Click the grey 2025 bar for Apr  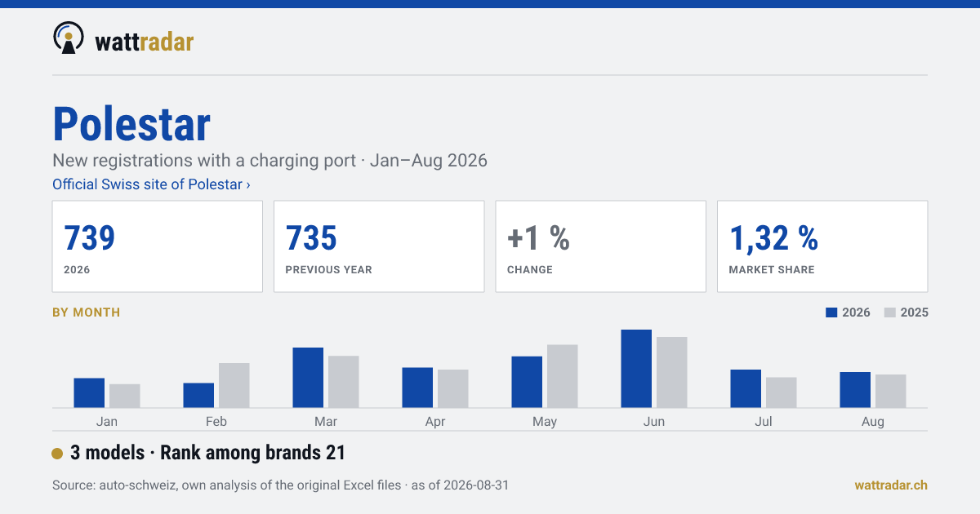point(453,388)
